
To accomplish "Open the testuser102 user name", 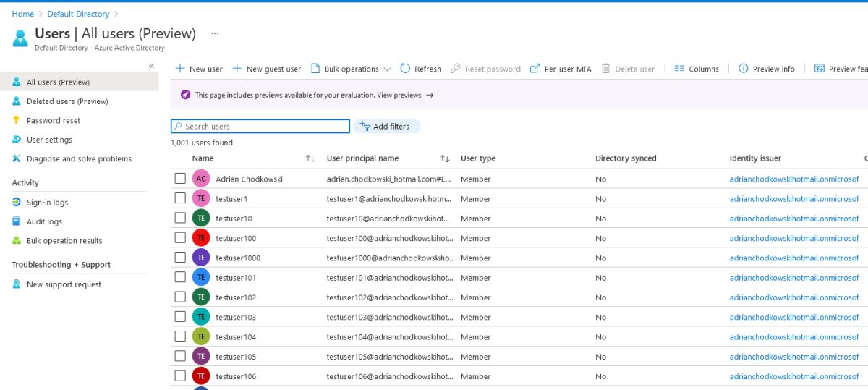I will click(x=236, y=297).
